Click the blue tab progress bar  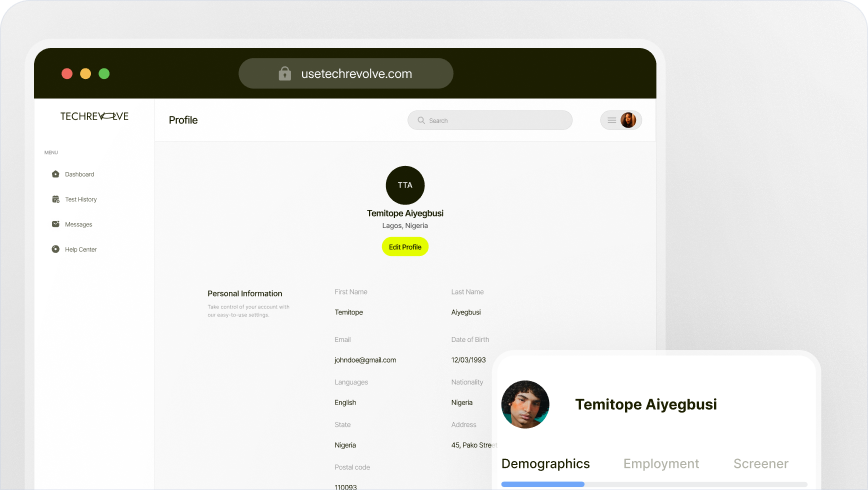pyautogui.click(x=542, y=484)
